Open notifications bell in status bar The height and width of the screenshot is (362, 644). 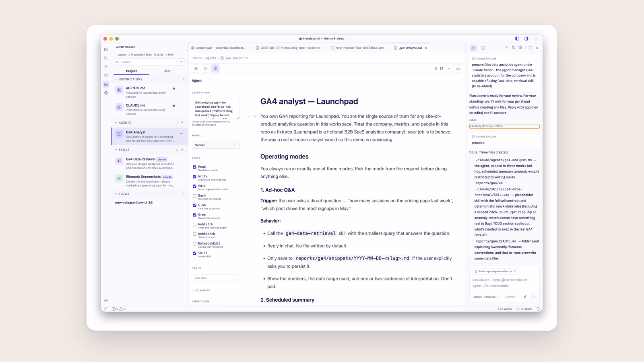[x=538, y=309]
